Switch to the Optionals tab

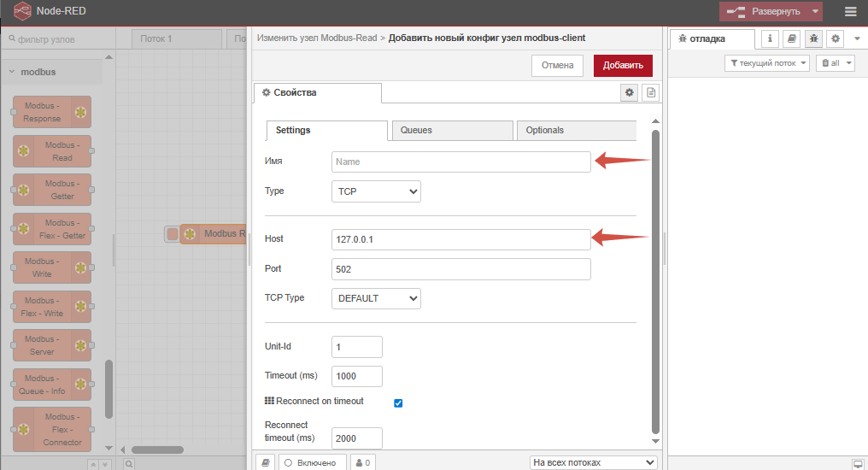[x=577, y=131]
